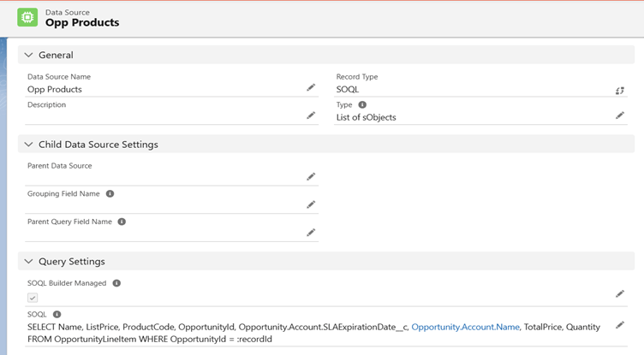Edit SOQL Builder Managed pencil icon

[x=620, y=294]
